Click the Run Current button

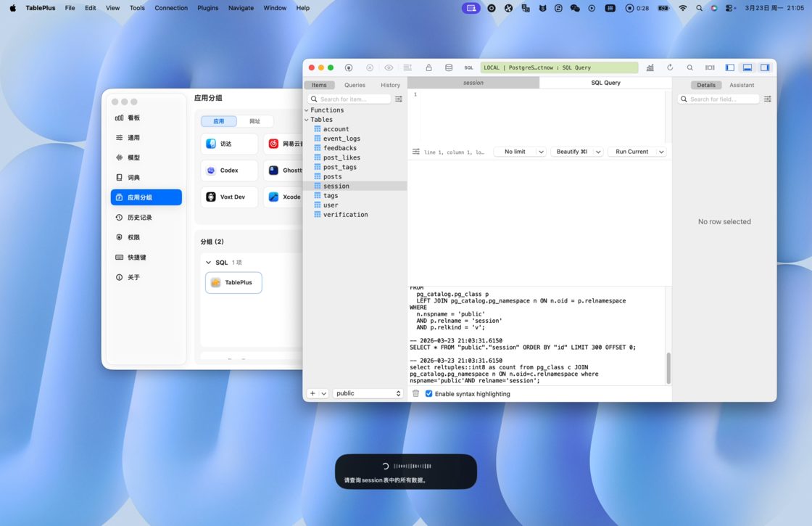(631, 152)
